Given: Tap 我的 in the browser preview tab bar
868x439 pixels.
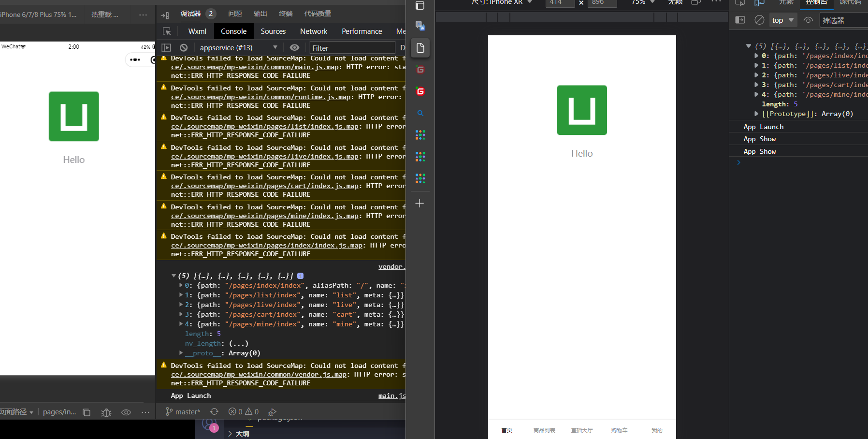Looking at the screenshot, I should [x=657, y=430].
